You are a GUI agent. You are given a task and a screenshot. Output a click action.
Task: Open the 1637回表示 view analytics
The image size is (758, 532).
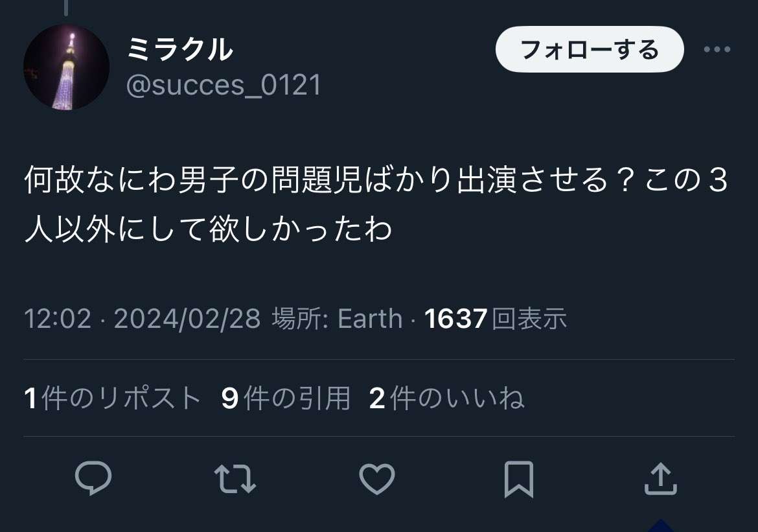[x=496, y=319]
